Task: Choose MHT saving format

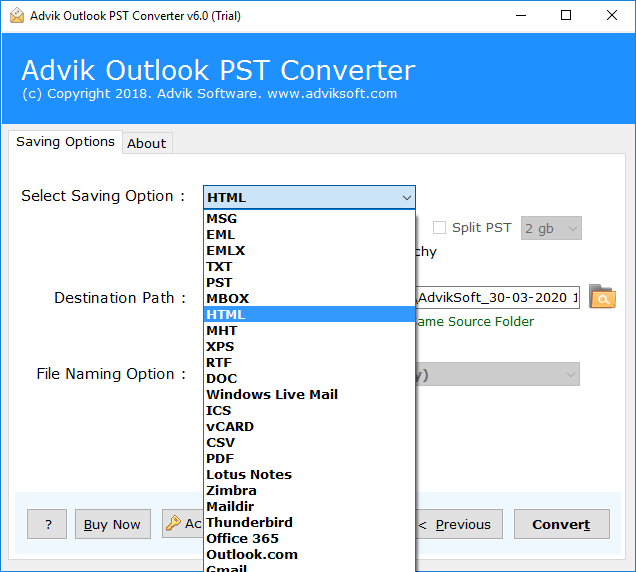Action: pos(309,330)
